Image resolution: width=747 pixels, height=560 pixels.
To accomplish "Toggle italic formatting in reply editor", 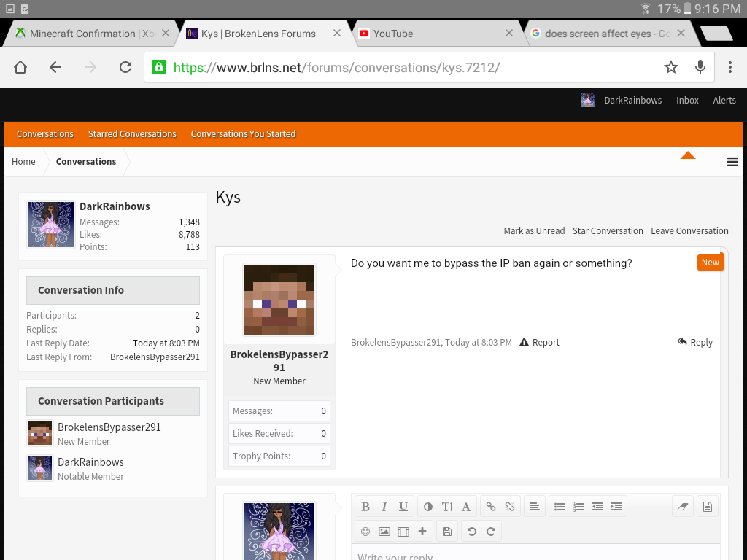I will (x=384, y=507).
